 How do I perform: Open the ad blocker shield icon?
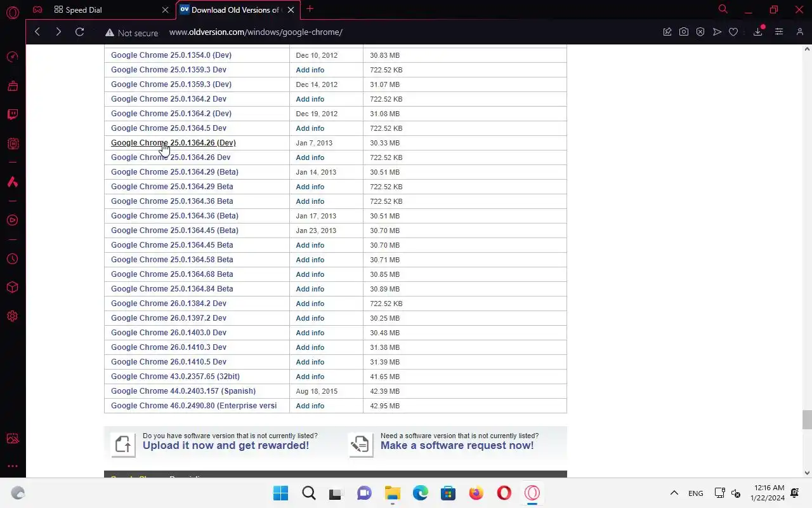[700, 32]
